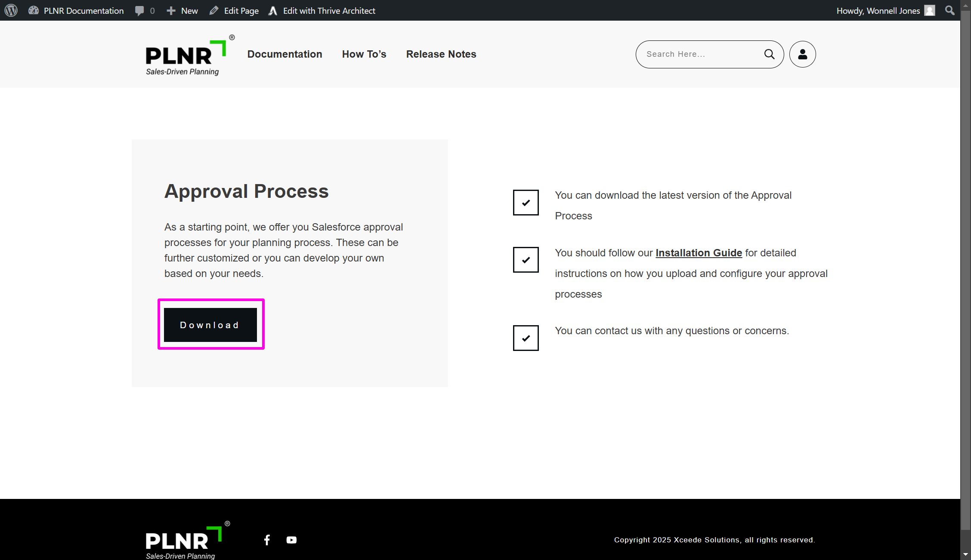Click the checkbox beside download latest version text

[526, 203]
